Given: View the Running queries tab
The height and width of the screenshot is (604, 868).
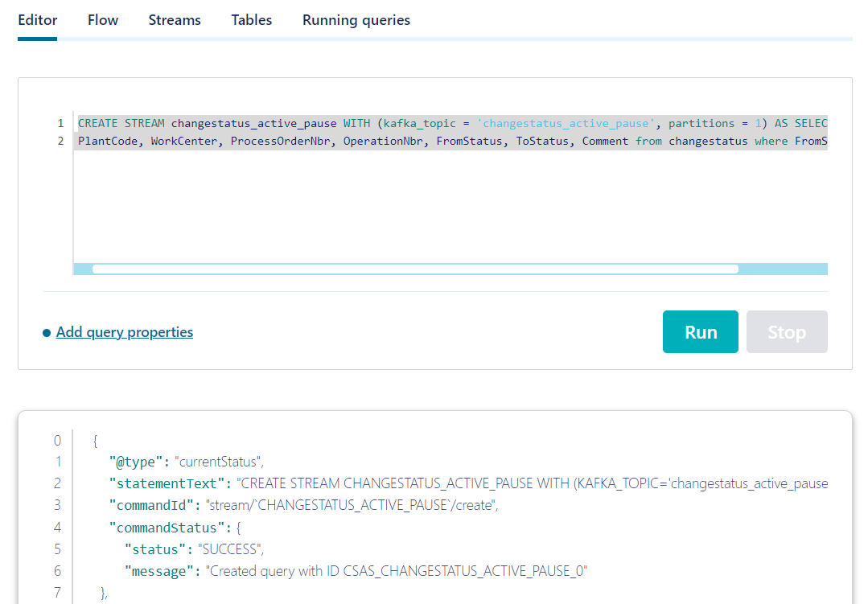Looking at the screenshot, I should pyautogui.click(x=356, y=20).
